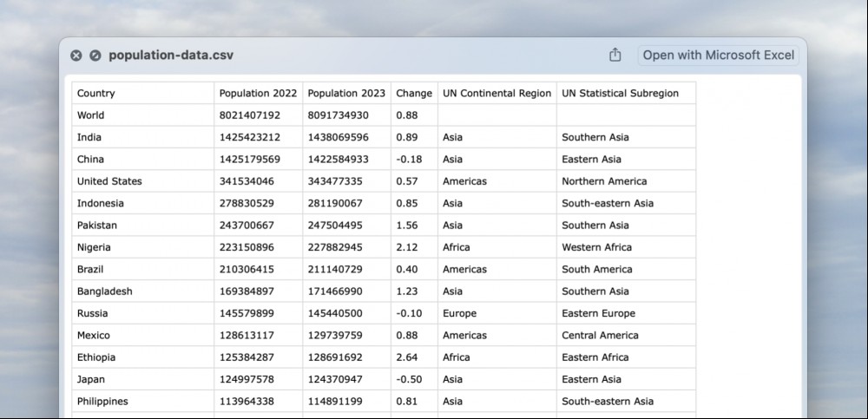Click India's 2022 population 1425423212
Image resolution: width=868 pixels, height=419 pixels.
pyautogui.click(x=250, y=137)
